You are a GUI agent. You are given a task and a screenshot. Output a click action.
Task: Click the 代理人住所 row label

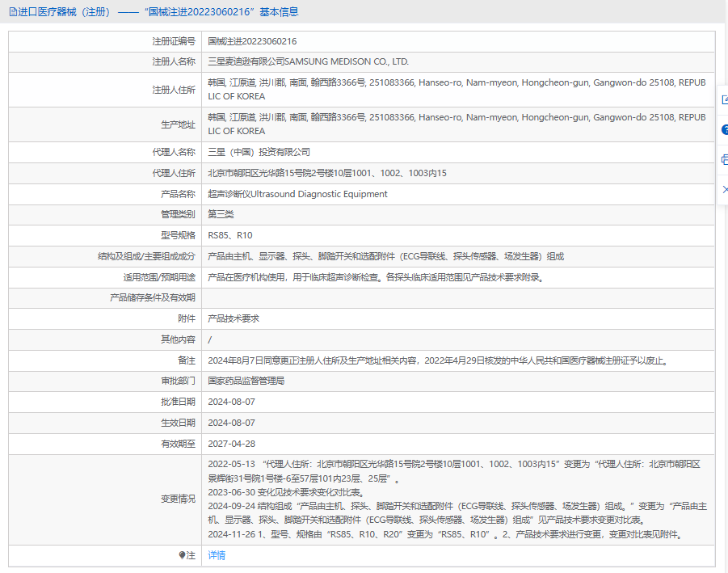coord(174,173)
